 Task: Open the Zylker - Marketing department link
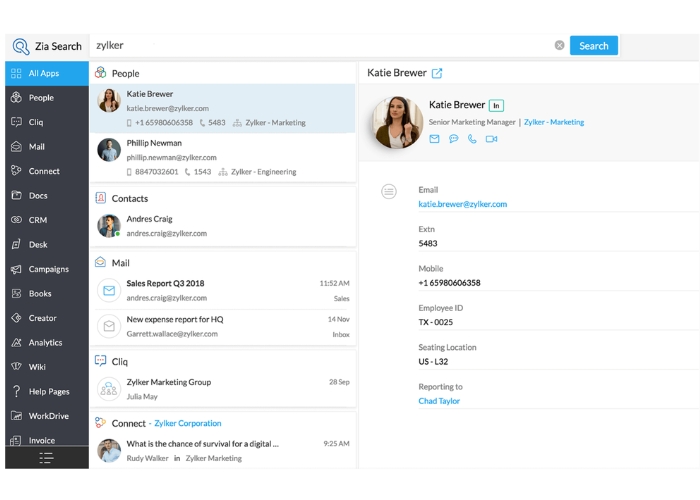[x=554, y=122]
